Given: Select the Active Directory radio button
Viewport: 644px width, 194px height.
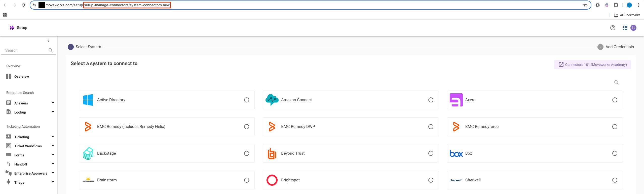Looking at the screenshot, I should pyautogui.click(x=247, y=100).
